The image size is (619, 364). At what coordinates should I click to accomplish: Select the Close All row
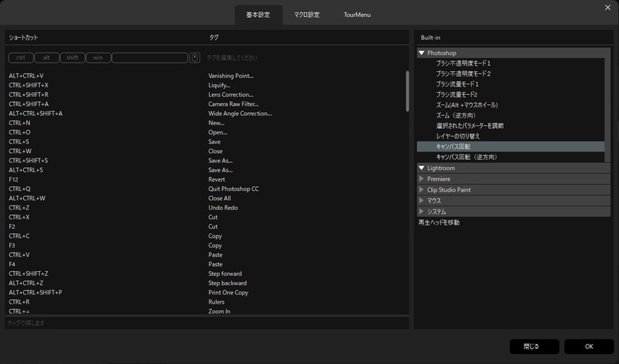[x=205, y=199]
